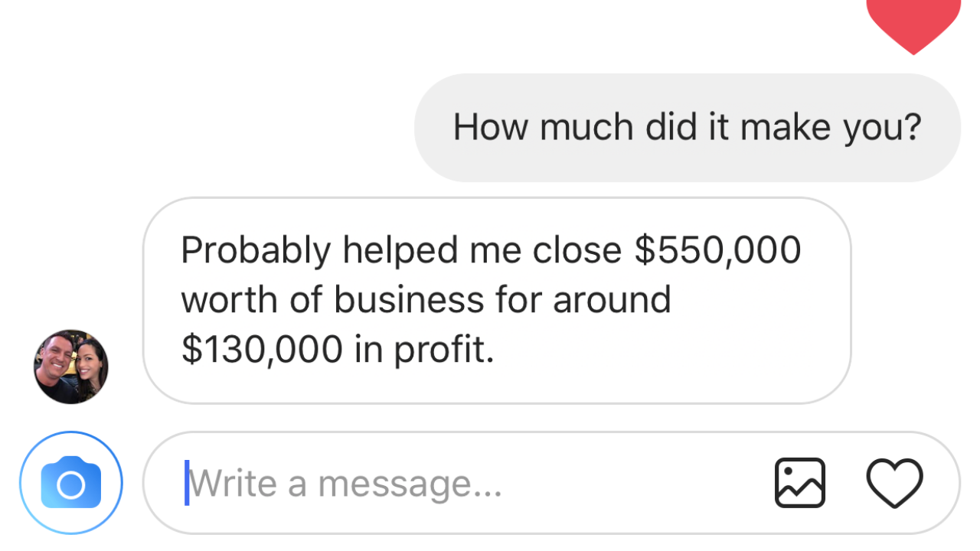Select the "Probably helped me close" reply bubble
The image size is (980, 551).
[x=496, y=300]
